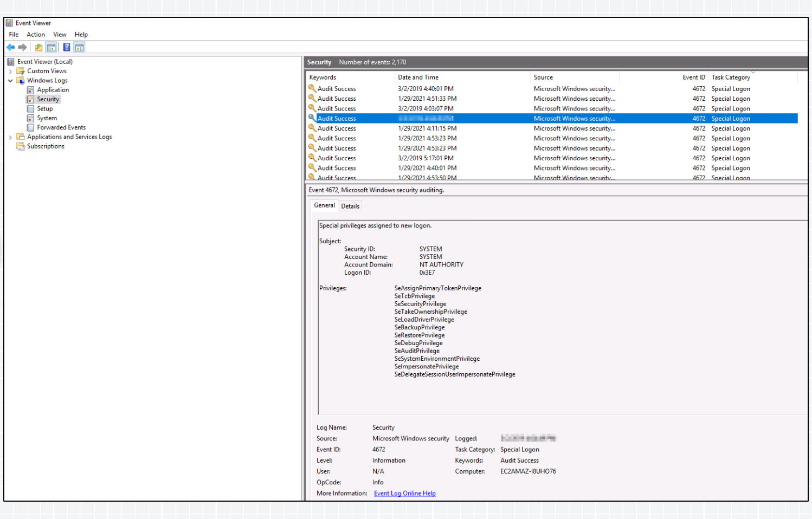Click the 'Number of events: 2,170' header text
This screenshot has width=812, height=519.
point(372,62)
